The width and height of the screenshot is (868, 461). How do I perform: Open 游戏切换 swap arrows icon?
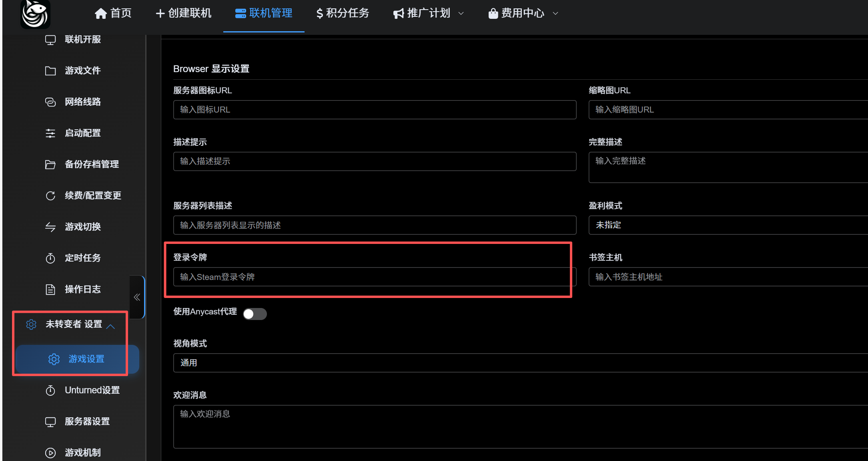[x=50, y=227]
